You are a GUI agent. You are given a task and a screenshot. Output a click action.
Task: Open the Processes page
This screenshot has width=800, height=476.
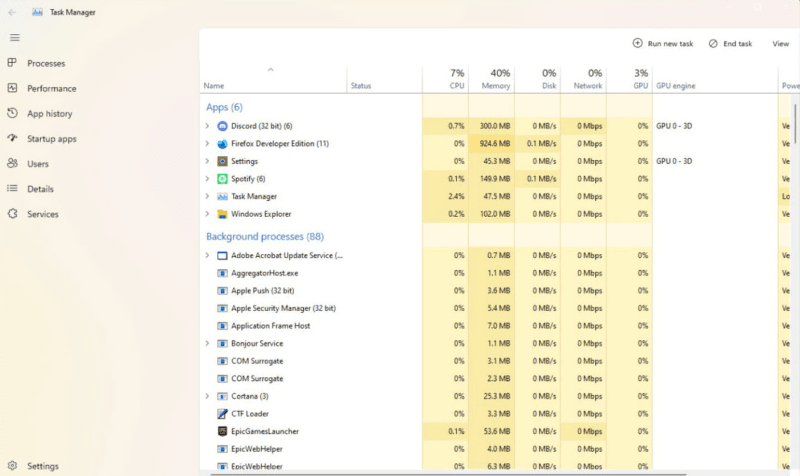coord(46,63)
